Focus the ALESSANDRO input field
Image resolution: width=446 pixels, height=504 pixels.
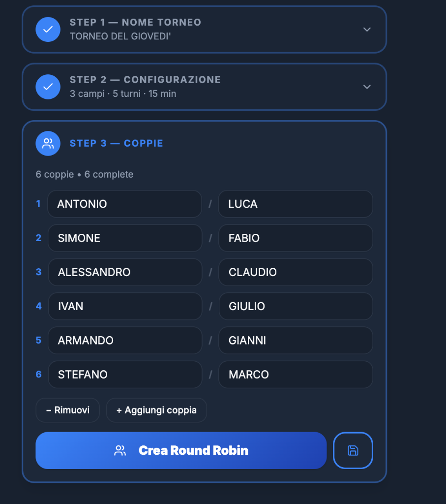tap(125, 272)
